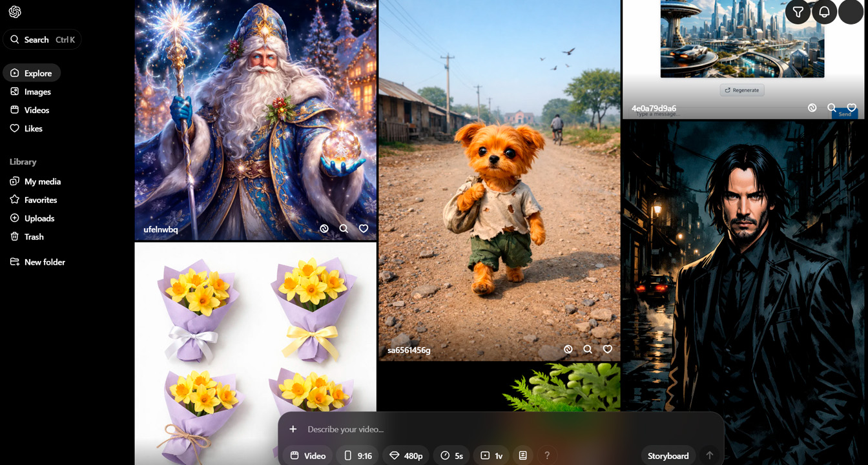Click the OpenAI logo in sidebar

(x=15, y=12)
